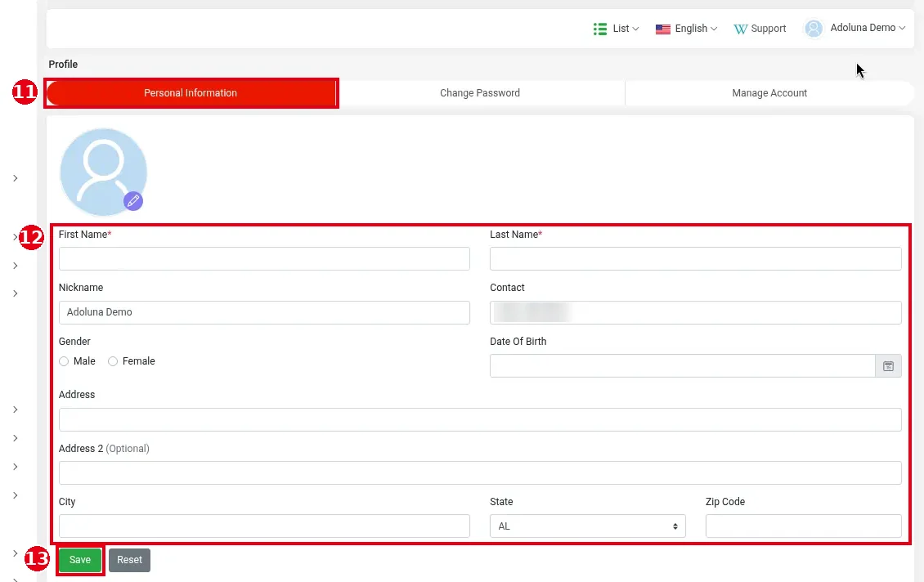Click into the City field

(x=264, y=526)
